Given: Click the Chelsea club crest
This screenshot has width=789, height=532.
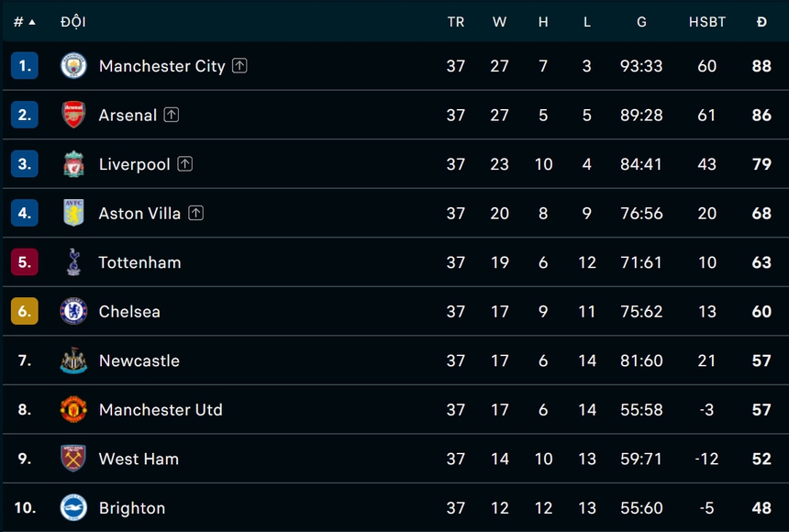Looking at the screenshot, I should click(x=73, y=311).
